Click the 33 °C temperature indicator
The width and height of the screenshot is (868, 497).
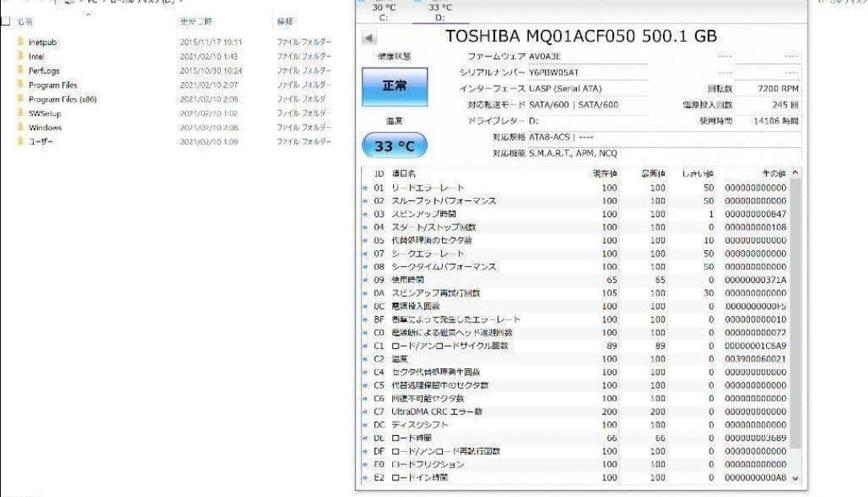tap(394, 145)
